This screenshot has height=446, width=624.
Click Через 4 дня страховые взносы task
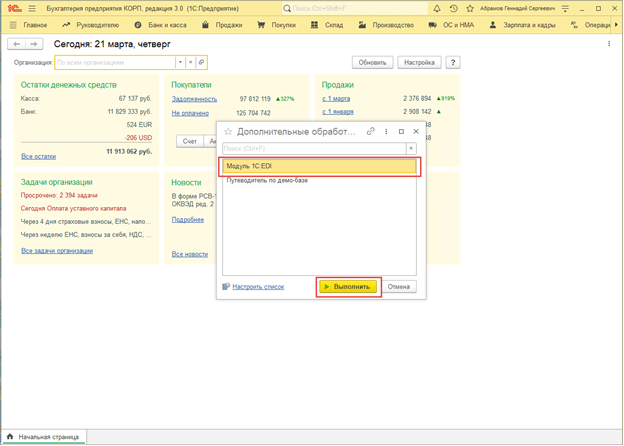pos(86,222)
